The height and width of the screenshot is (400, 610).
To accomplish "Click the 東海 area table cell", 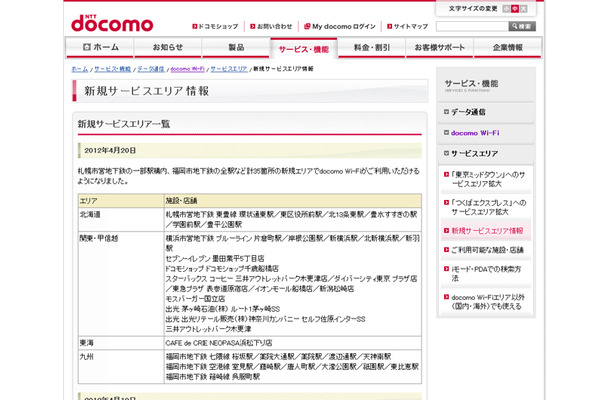I will 121,343.
